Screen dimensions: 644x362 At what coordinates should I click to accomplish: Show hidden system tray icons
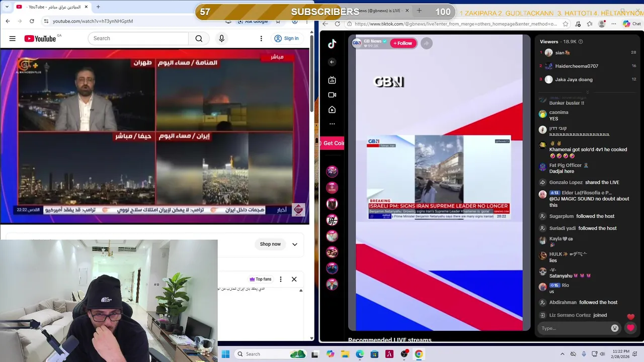[x=562, y=354]
